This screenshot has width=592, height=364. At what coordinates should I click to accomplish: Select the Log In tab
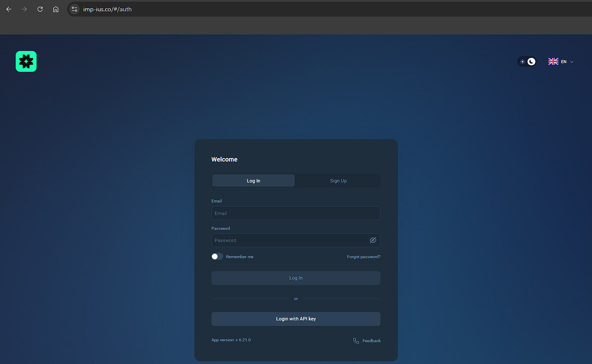click(x=253, y=181)
